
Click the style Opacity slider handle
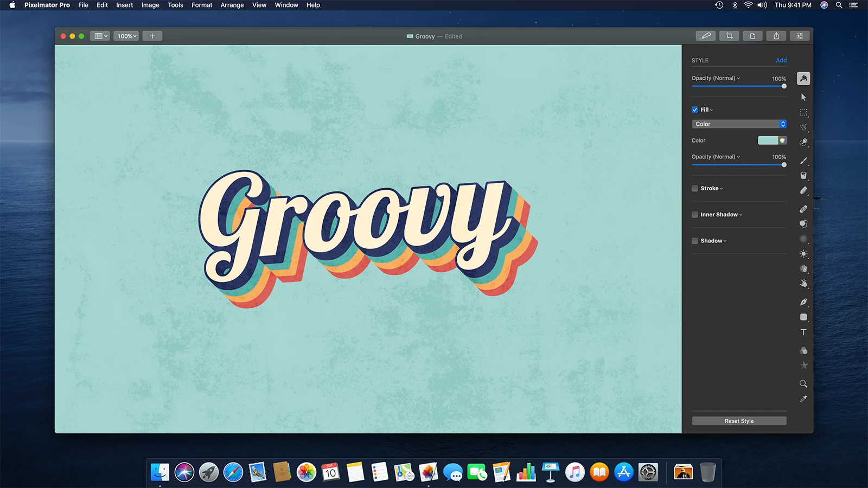784,86
